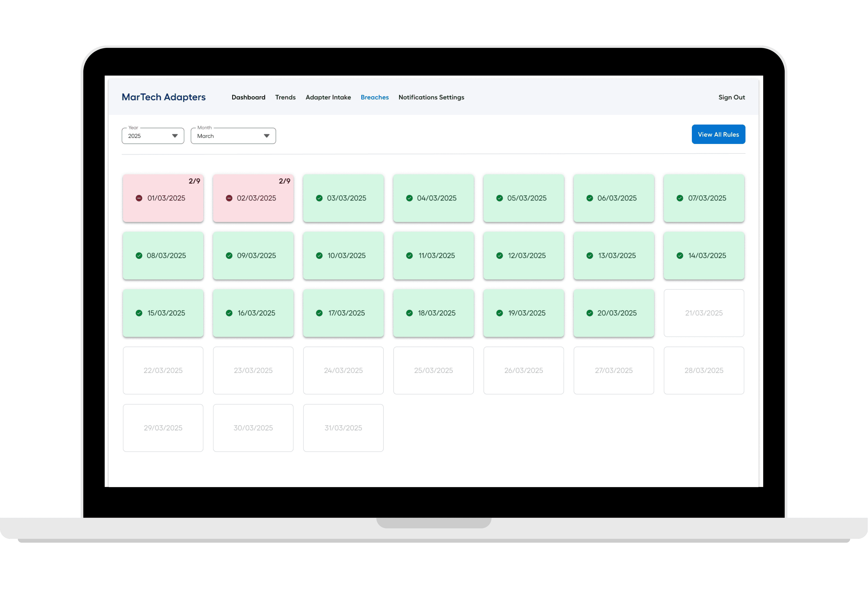Viewport: 868px width, 603px height.
Task: Navigate to Adapter Intake
Action: [328, 97]
